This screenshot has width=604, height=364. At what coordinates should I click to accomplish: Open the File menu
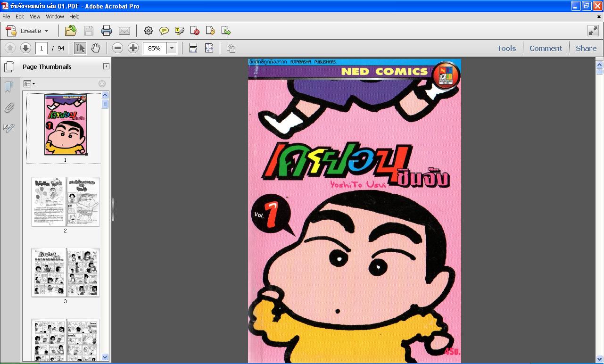pos(6,16)
